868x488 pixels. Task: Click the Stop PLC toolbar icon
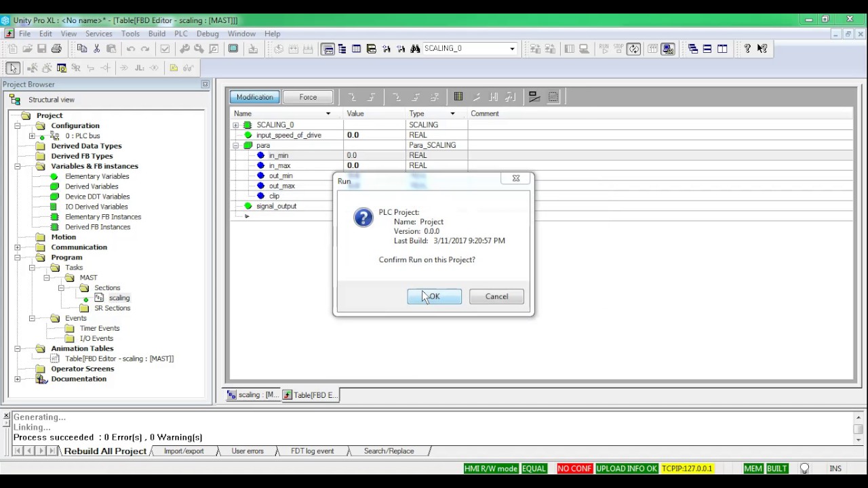pos(618,49)
